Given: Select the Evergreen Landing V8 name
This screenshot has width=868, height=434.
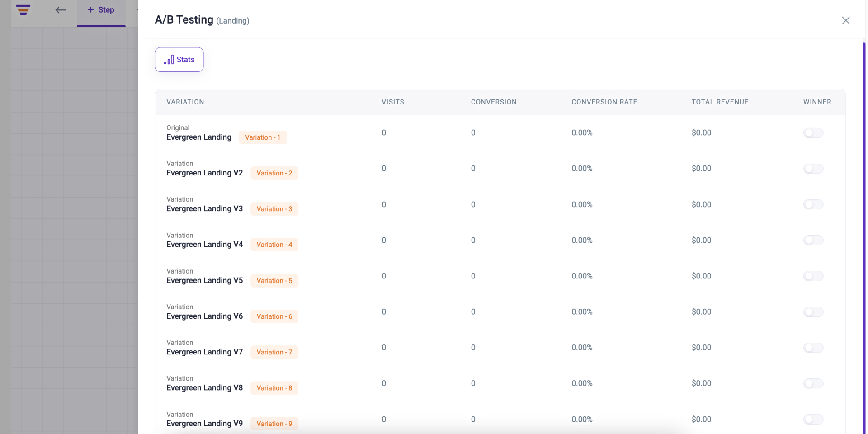Looking at the screenshot, I should pyautogui.click(x=205, y=387).
